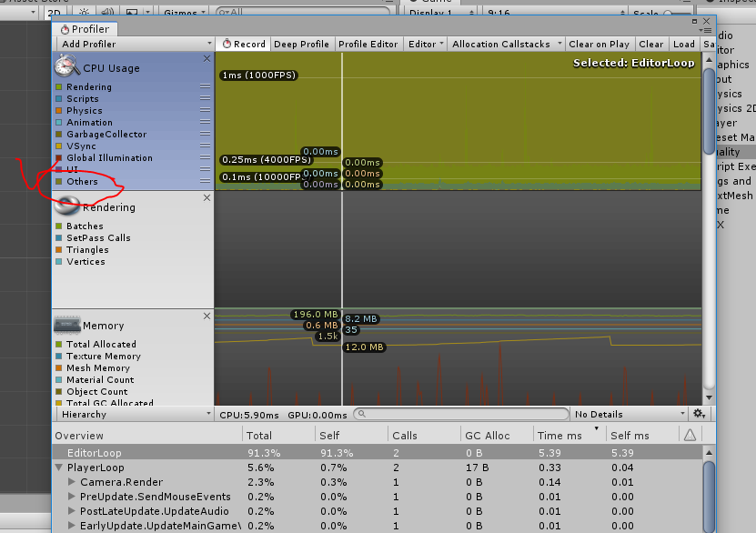The height and width of the screenshot is (533, 756).
Task: Enable Deep Profile mode
Action: point(301,44)
